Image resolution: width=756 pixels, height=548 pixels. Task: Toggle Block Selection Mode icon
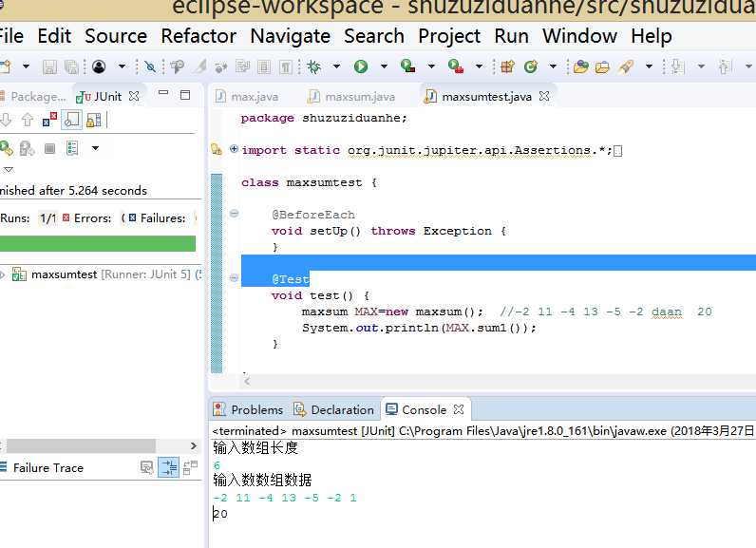click(264, 66)
